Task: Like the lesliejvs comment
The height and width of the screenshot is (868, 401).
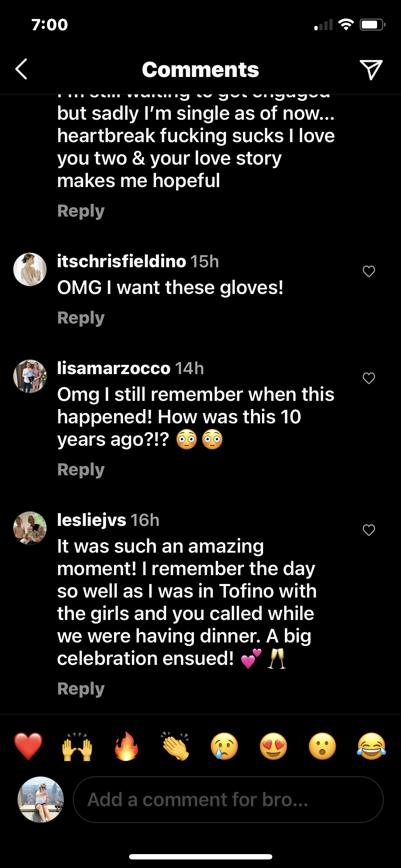Action: 369,530
